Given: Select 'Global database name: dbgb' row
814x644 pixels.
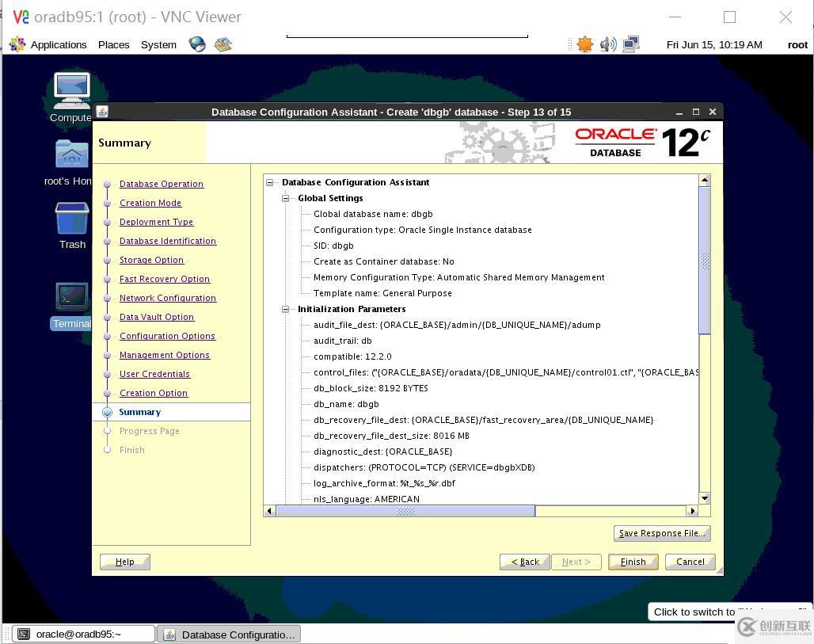Looking at the screenshot, I should click(373, 214).
